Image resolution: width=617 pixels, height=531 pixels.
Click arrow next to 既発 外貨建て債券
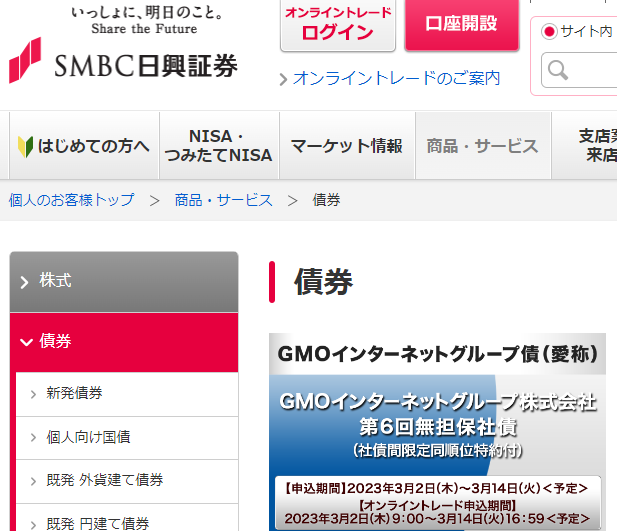33,481
